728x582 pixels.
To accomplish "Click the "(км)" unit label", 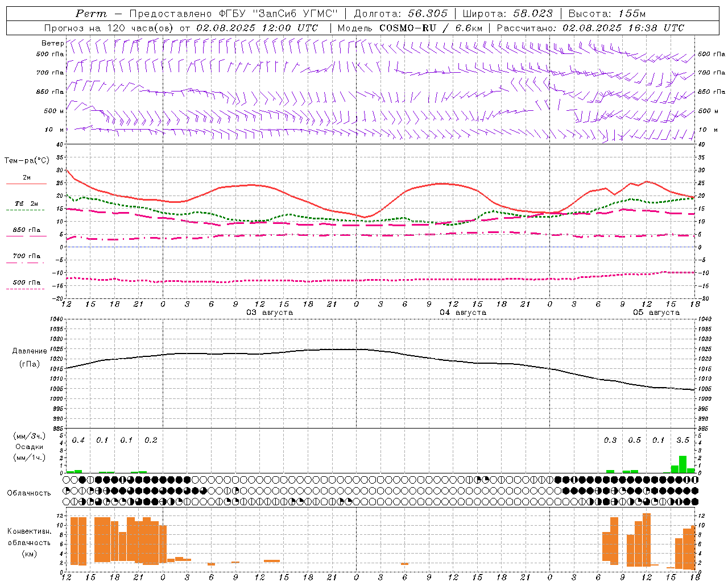I will [x=30, y=554].
